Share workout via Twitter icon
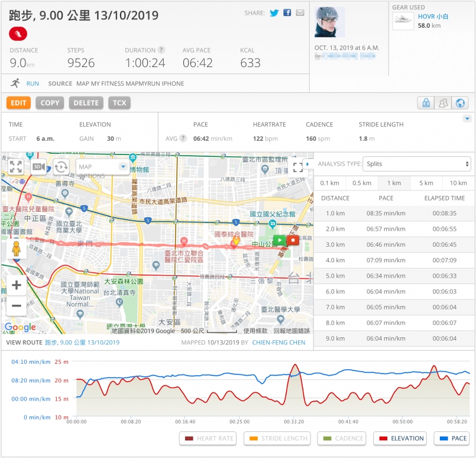The image size is (476, 458). click(x=274, y=13)
